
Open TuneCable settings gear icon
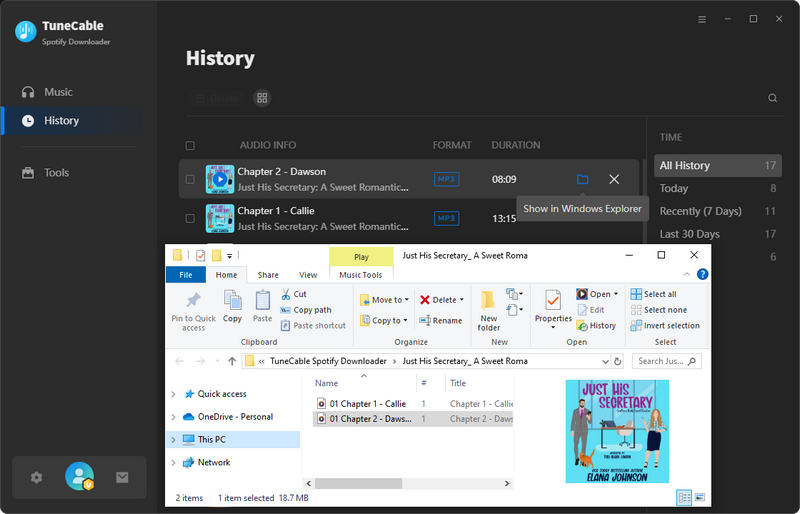(x=37, y=477)
